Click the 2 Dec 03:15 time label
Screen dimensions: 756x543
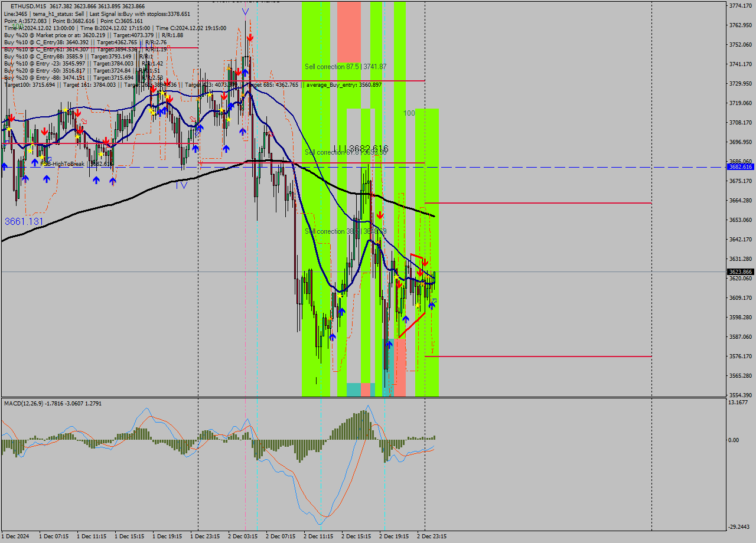click(x=243, y=537)
